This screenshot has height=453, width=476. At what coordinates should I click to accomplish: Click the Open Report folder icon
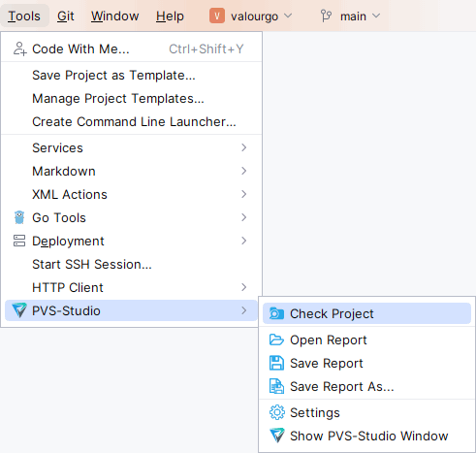pyautogui.click(x=276, y=340)
